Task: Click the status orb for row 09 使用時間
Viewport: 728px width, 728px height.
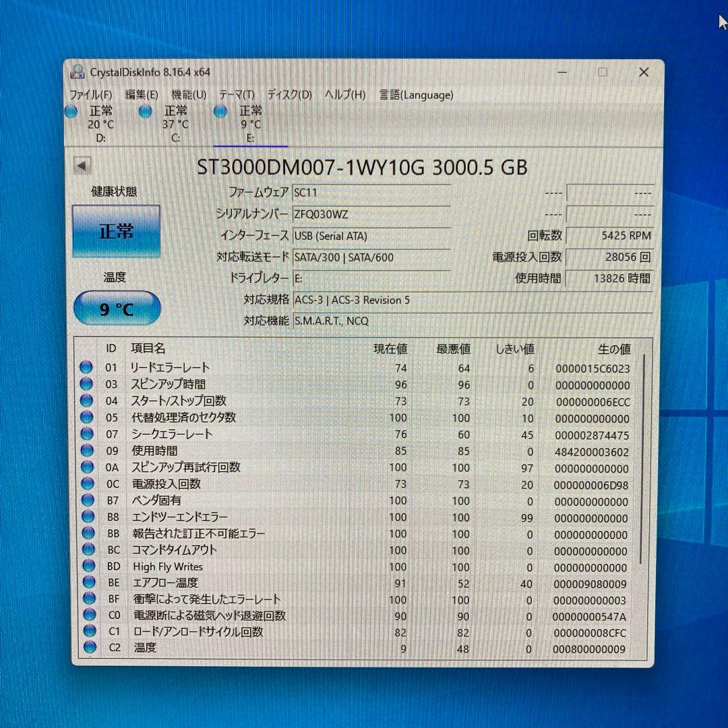Action: [x=87, y=450]
